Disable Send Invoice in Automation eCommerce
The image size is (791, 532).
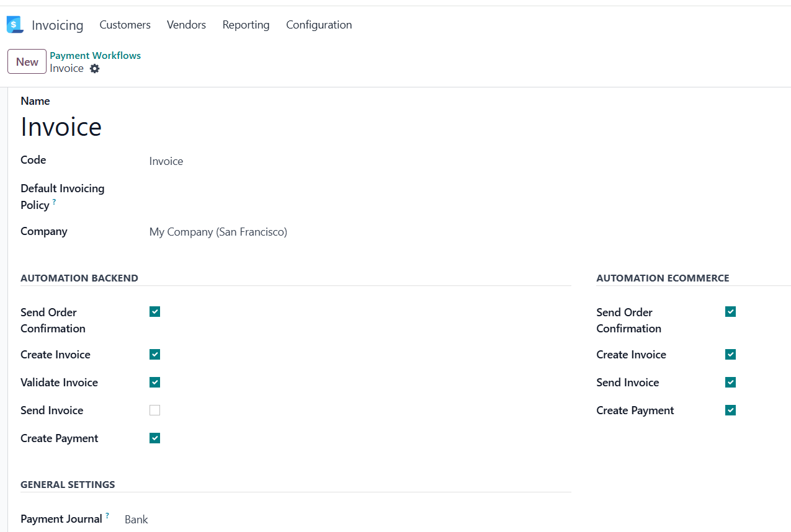[x=730, y=382]
